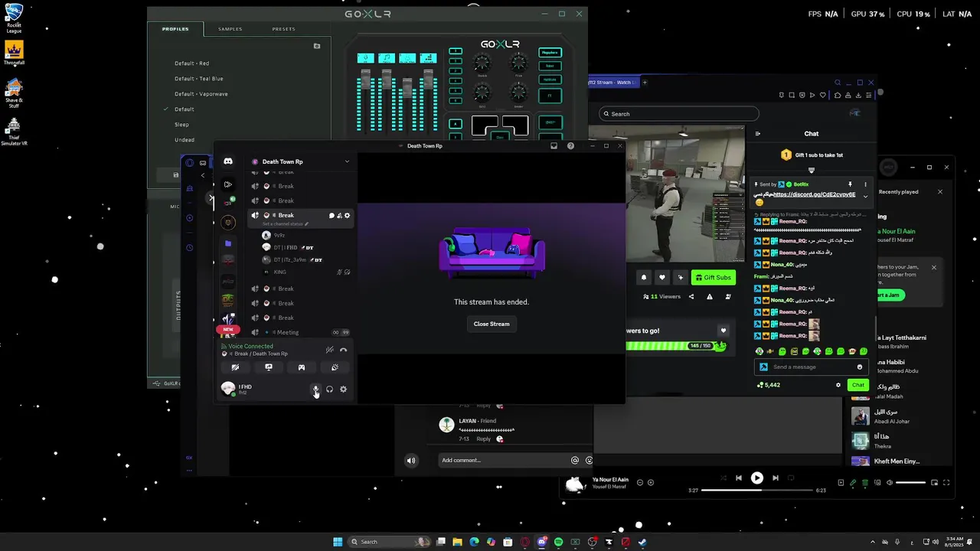
Task: Mute microphone in Discord user panel
Action: [x=315, y=389]
